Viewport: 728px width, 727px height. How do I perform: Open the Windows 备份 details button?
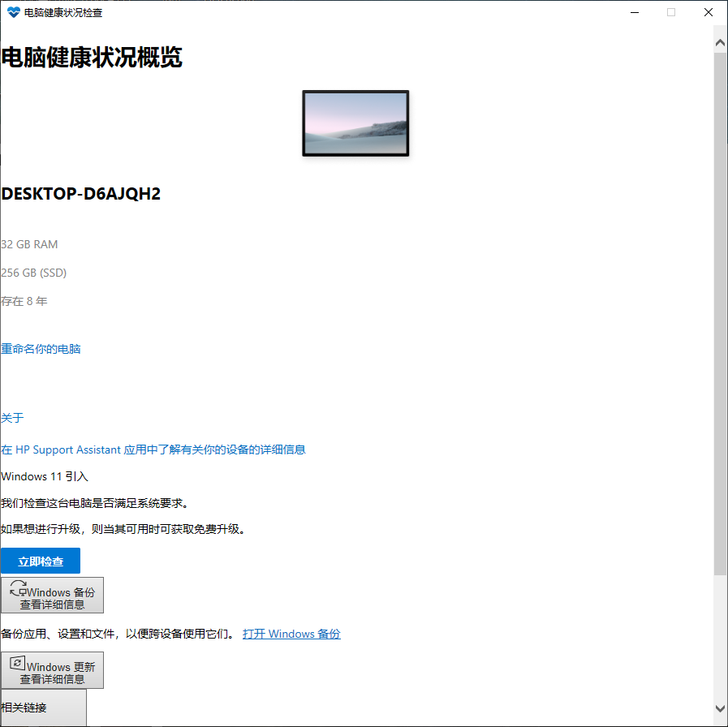click(x=52, y=596)
